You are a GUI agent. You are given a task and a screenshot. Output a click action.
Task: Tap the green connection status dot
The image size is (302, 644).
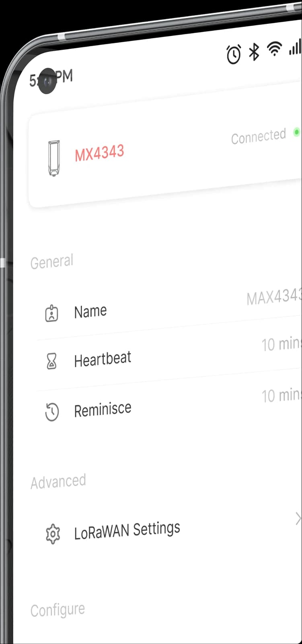pos(296,132)
